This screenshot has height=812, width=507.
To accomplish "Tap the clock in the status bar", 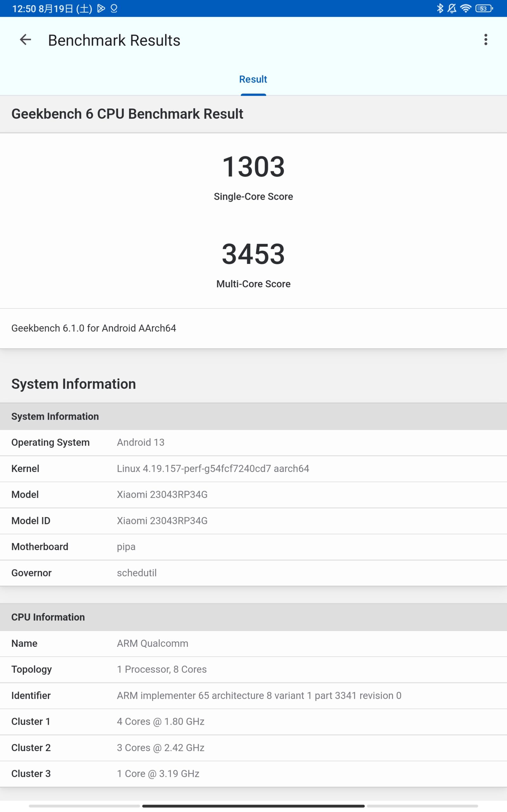I will [23, 8].
